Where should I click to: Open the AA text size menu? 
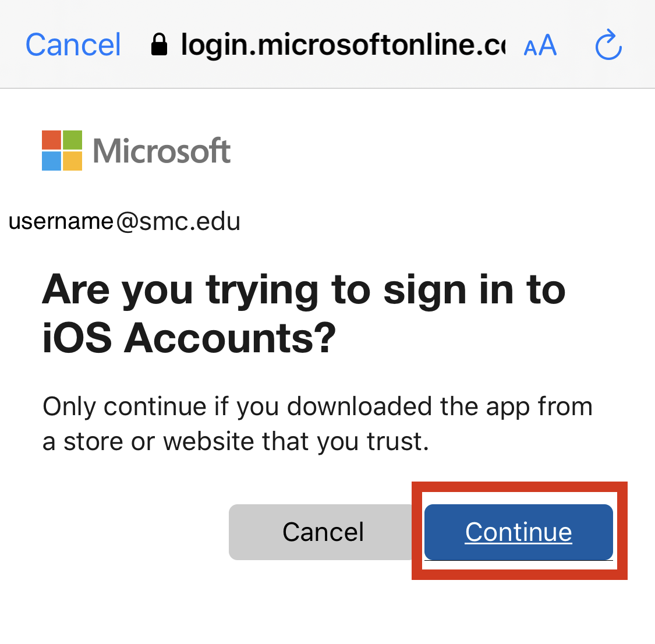(x=540, y=45)
